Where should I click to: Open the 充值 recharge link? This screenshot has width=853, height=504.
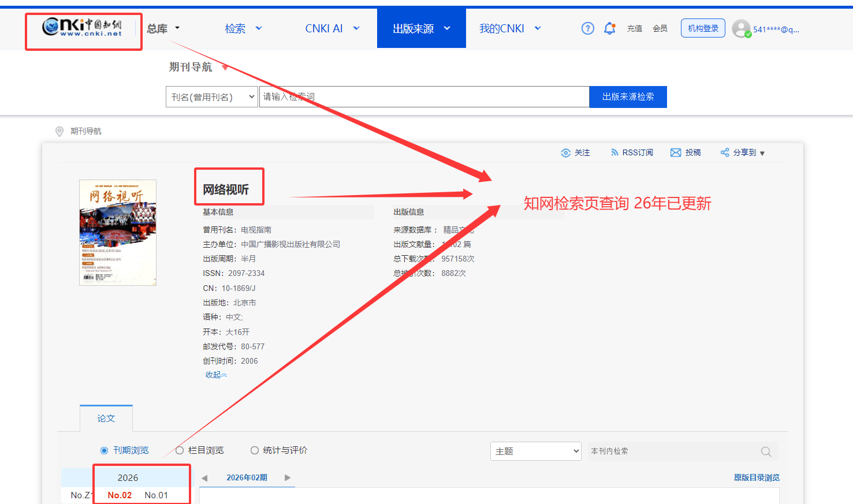coord(635,28)
